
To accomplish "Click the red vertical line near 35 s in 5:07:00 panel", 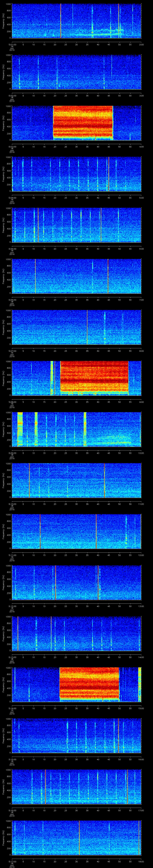I will click(87, 327).
